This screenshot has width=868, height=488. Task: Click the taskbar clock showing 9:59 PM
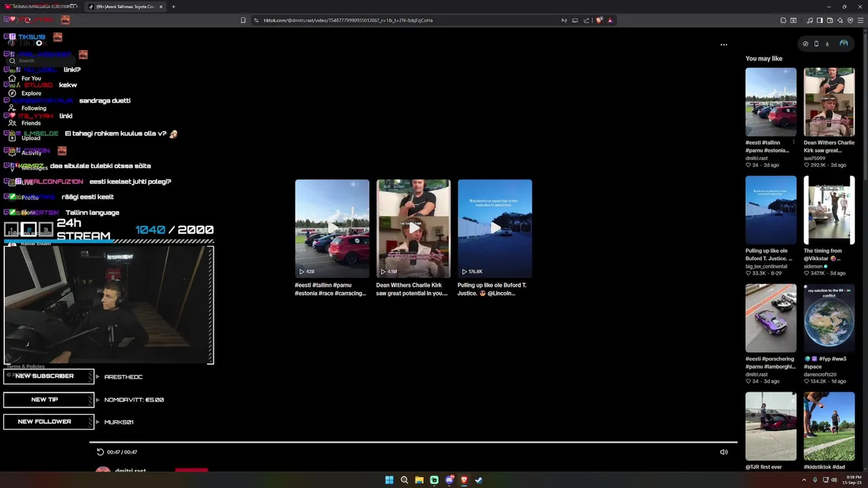pyautogui.click(x=854, y=480)
